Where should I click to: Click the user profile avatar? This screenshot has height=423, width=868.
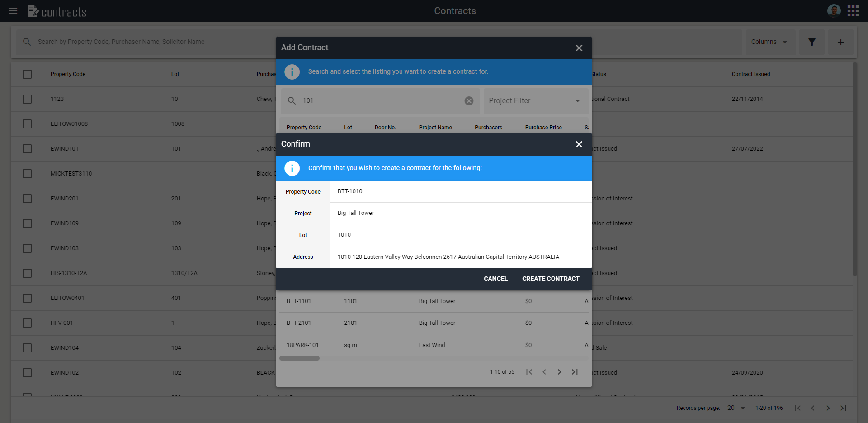tap(834, 10)
